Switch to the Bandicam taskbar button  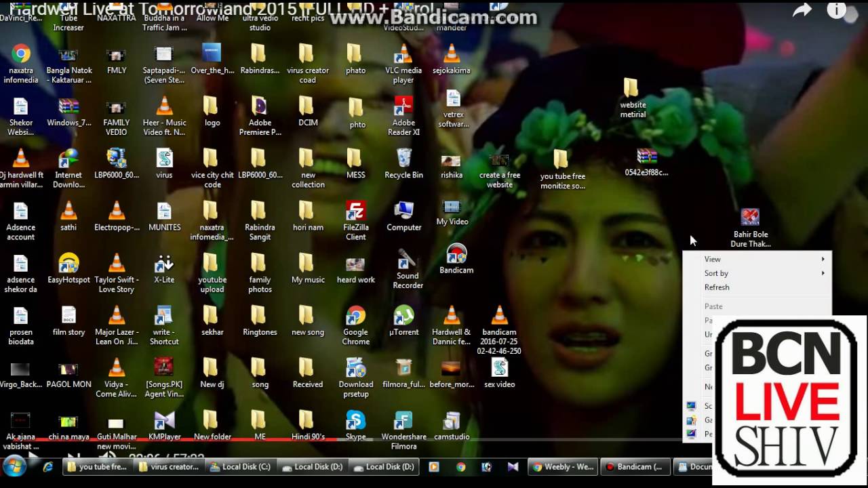pos(635,466)
